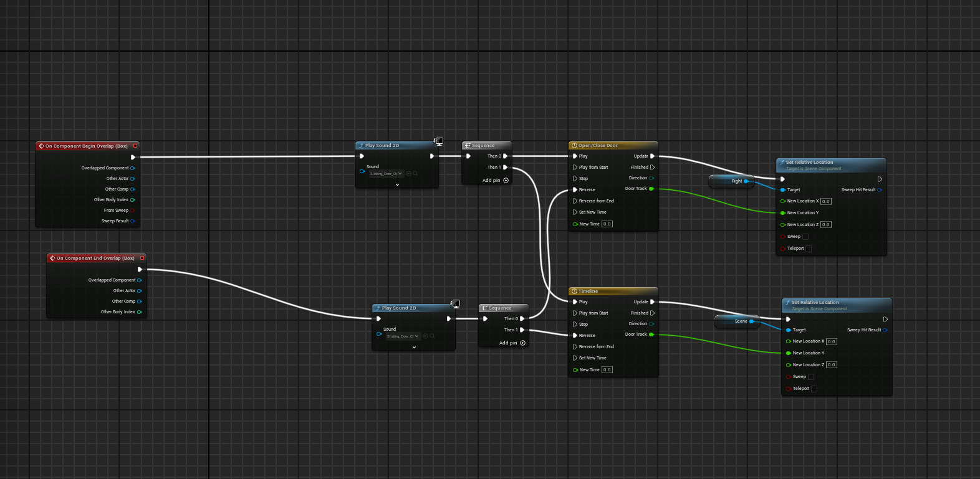This screenshot has height=479, width=980.
Task: Open the Sliding_Door_Cl sound asset dropdown
Action: [403, 336]
